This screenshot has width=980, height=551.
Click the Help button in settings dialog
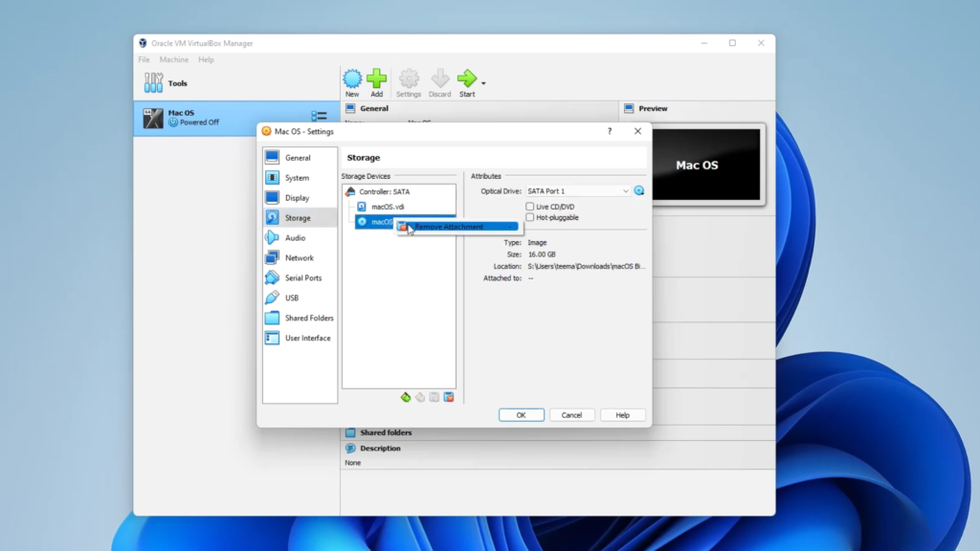coord(622,415)
